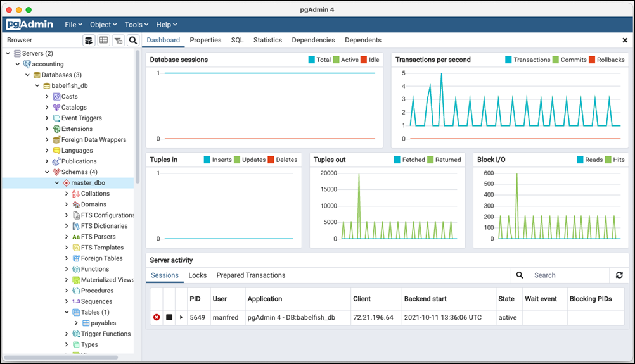Terminate session with red X icon
The height and width of the screenshot is (364, 635).
[157, 317]
